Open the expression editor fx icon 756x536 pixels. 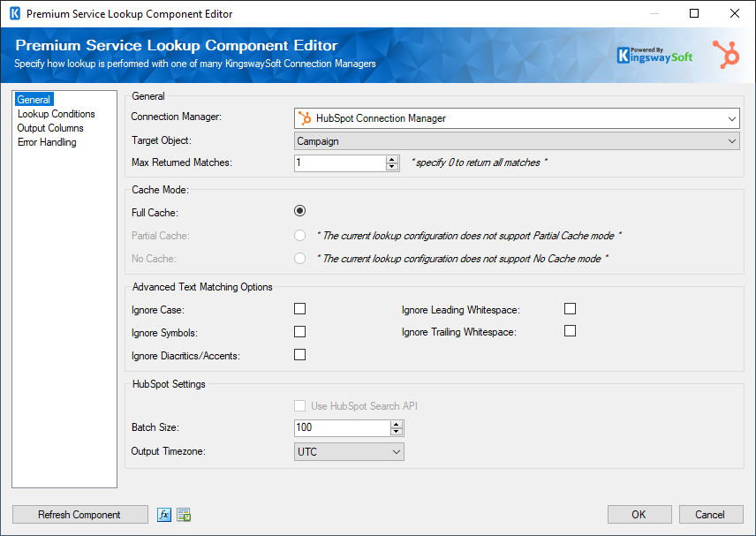pos(164,515)
